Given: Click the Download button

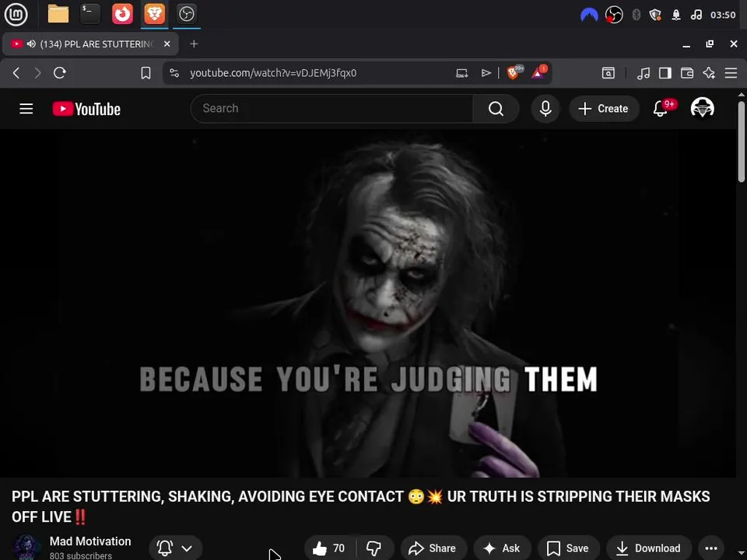Looking at the screenshot, I should coord(648,548).
